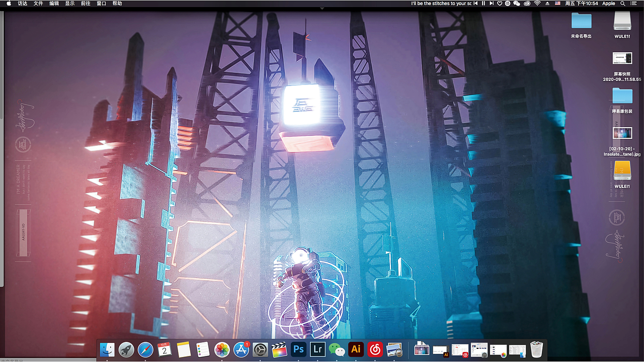Open Safari browser in the Dock

[x=145, y=349]
